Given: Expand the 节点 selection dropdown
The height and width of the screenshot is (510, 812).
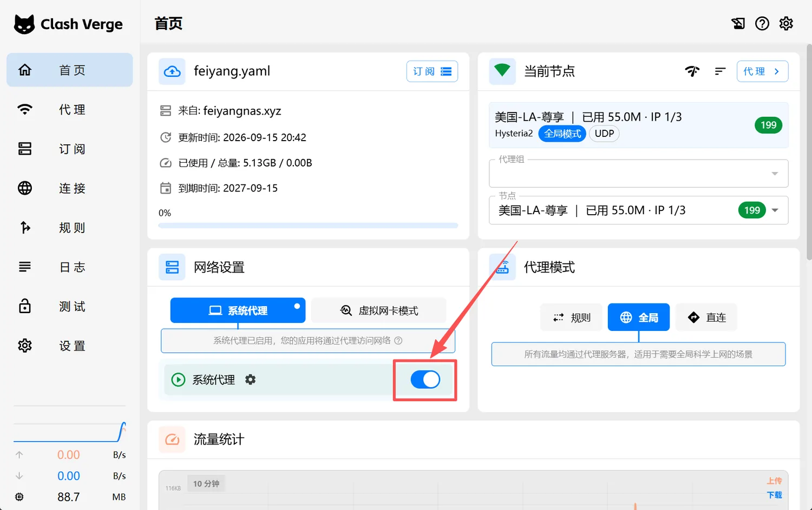Looking at the screenshot, I should coord(638,210).
